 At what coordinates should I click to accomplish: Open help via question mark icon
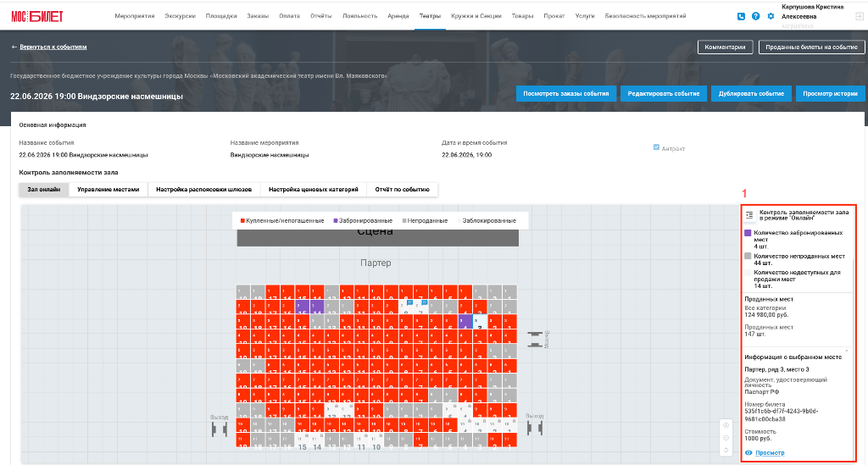[755, 17]
